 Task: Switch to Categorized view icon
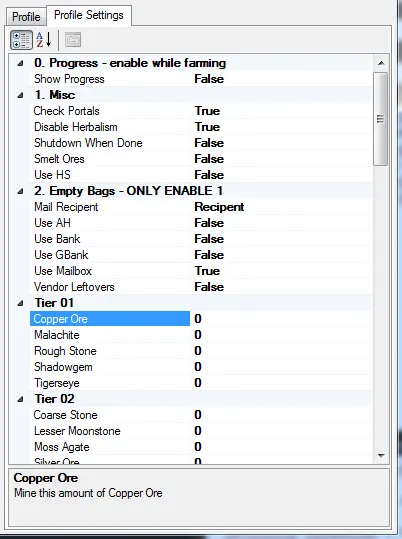coord(21,40)
